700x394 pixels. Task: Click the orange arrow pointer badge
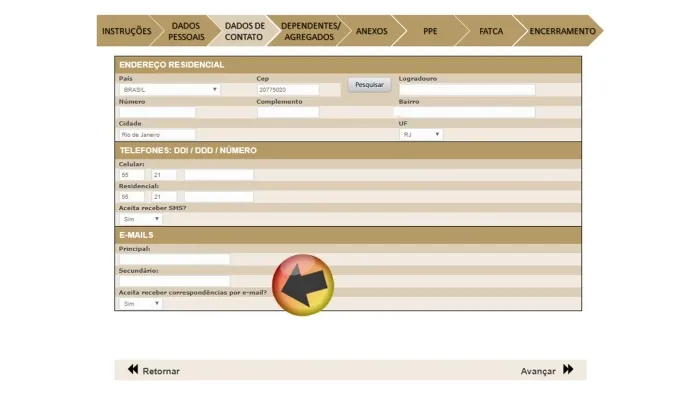[303, 285]
